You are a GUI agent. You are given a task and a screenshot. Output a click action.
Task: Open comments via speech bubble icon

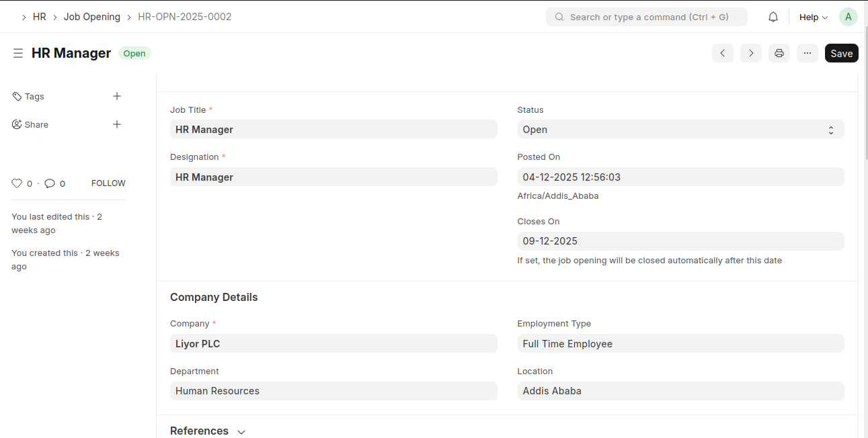click(50, 183)
